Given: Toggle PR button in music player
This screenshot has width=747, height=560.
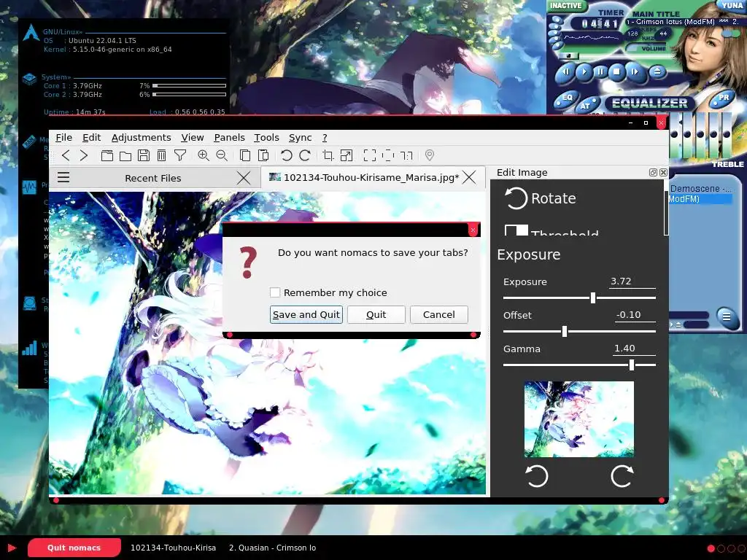Looking at the screenshot, I should 723,98.
